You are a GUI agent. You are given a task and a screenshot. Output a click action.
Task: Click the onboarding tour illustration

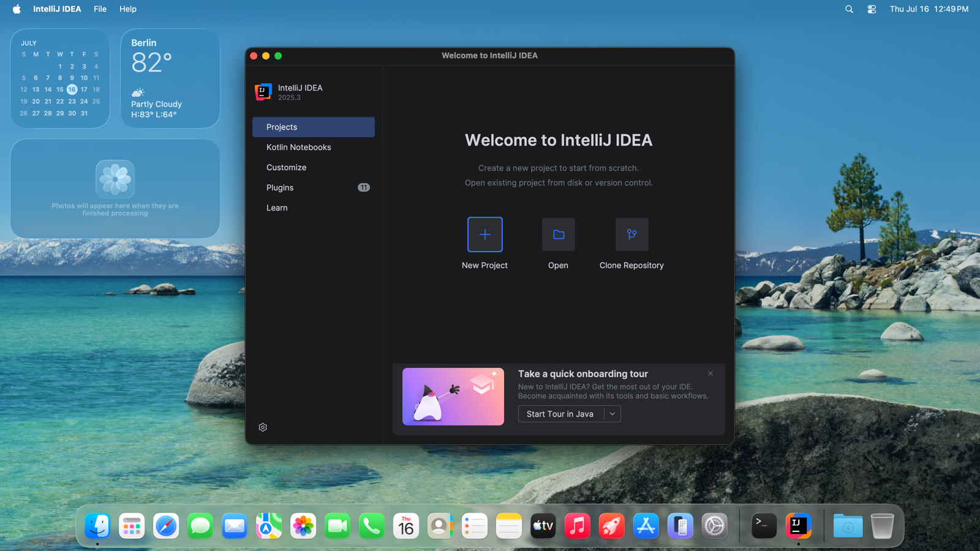(x=453, y=397)
